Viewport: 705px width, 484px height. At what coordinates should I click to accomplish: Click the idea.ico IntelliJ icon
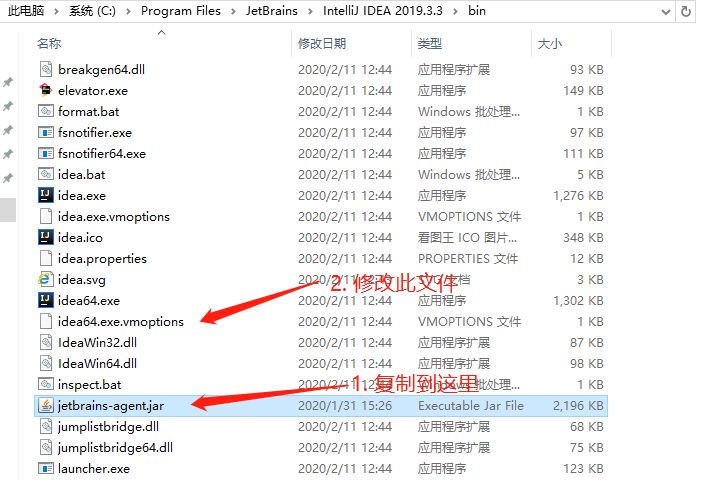tap(46, 237)
